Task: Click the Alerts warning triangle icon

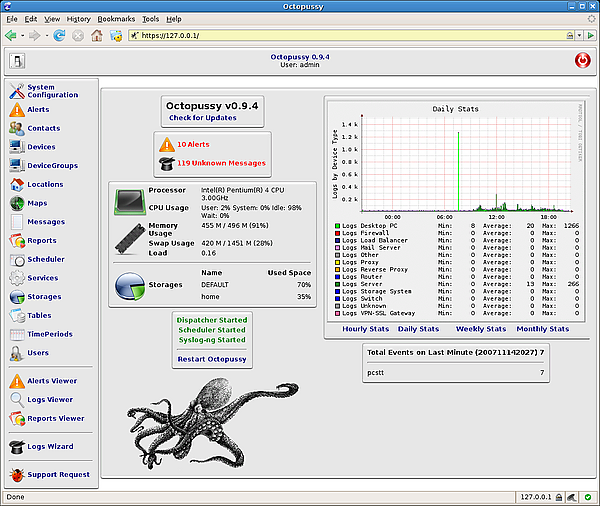Action: pos(17,110)
